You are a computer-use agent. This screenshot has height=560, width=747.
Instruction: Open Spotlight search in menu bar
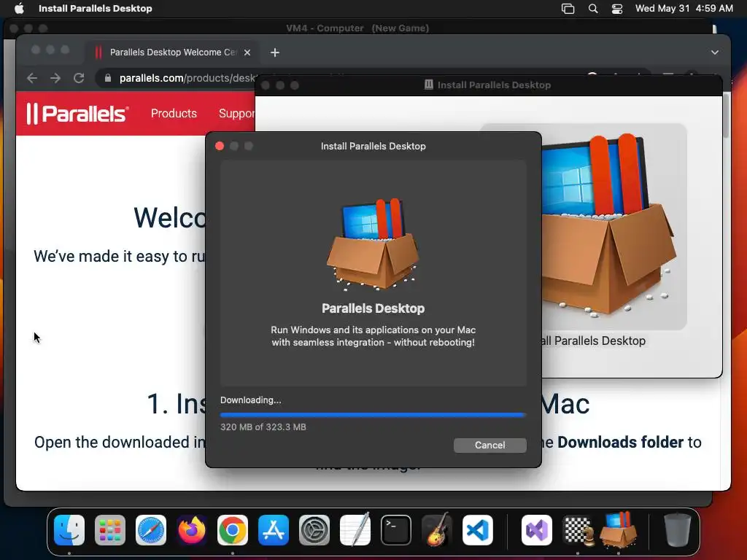(x=593, y=9)
